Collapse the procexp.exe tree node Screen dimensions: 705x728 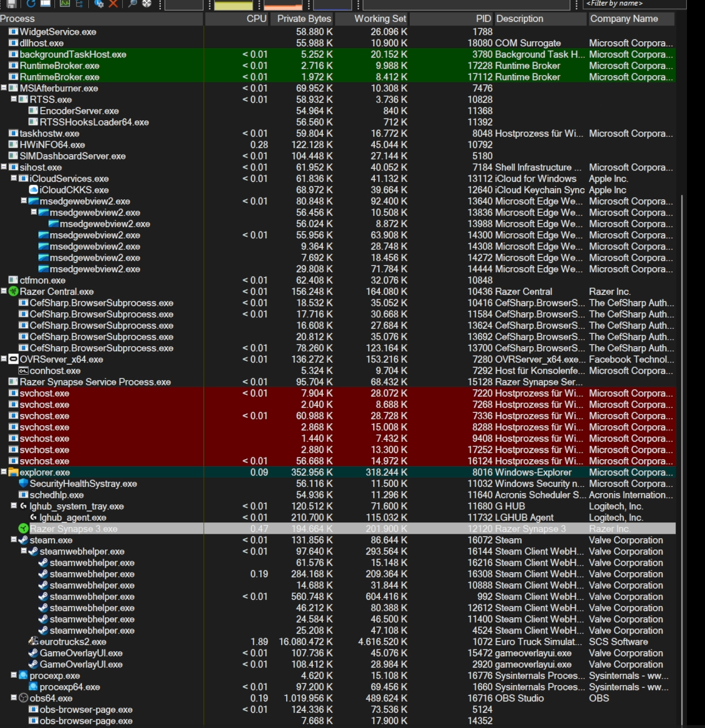coord(14,675)
